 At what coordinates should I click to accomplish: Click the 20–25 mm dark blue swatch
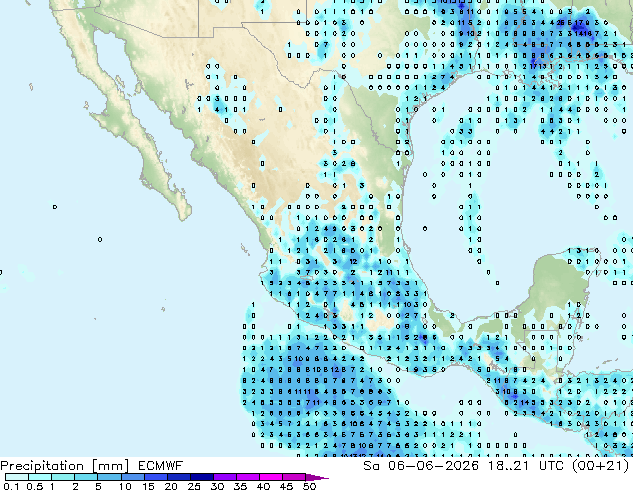(x=179, y=477)
